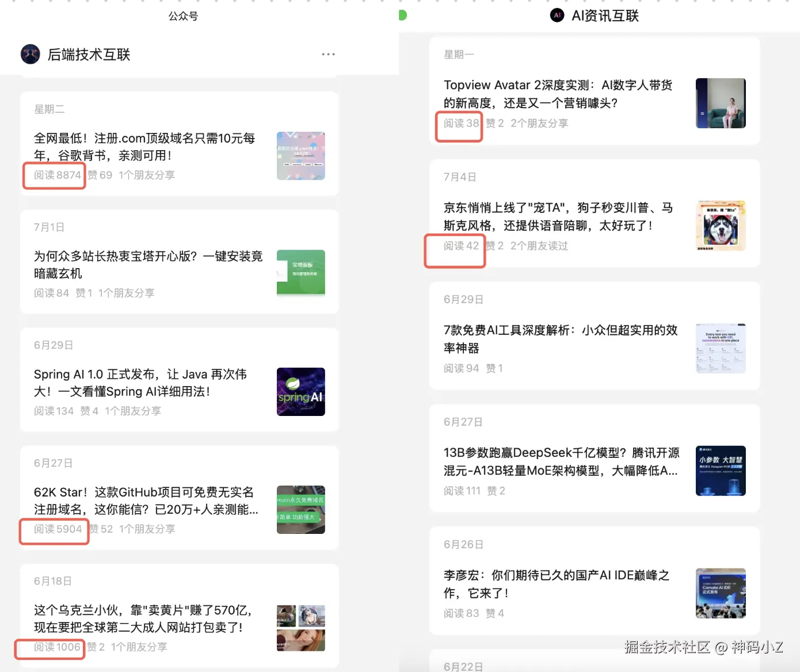Viewport: 800px width, 672px height.
Task: Click 1个朋友分享 under the .com domain article
Action: 147,175
